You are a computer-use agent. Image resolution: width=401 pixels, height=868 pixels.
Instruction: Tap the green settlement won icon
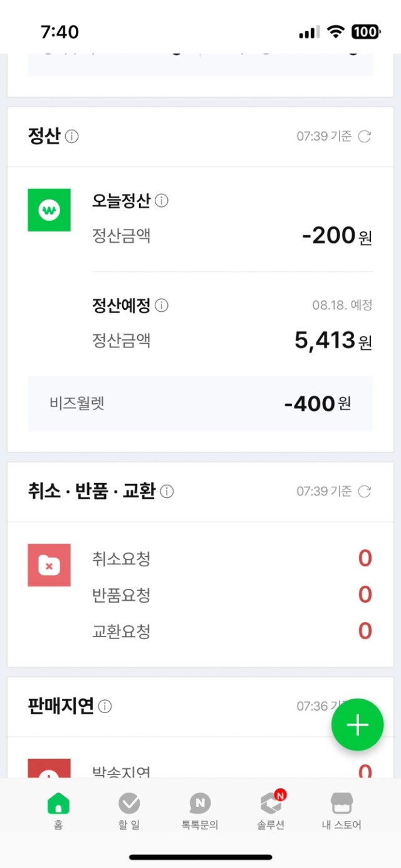[49, 210]
